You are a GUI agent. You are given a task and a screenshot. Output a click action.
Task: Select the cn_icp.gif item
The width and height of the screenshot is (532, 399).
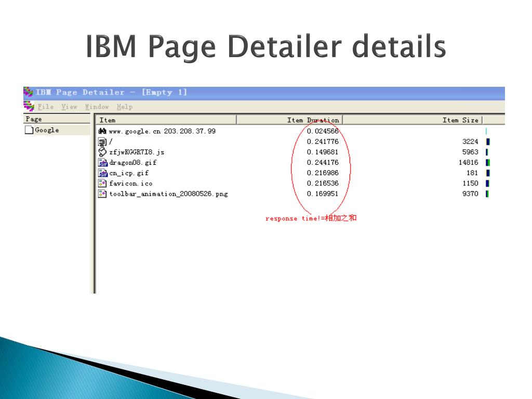pos(129,173)
